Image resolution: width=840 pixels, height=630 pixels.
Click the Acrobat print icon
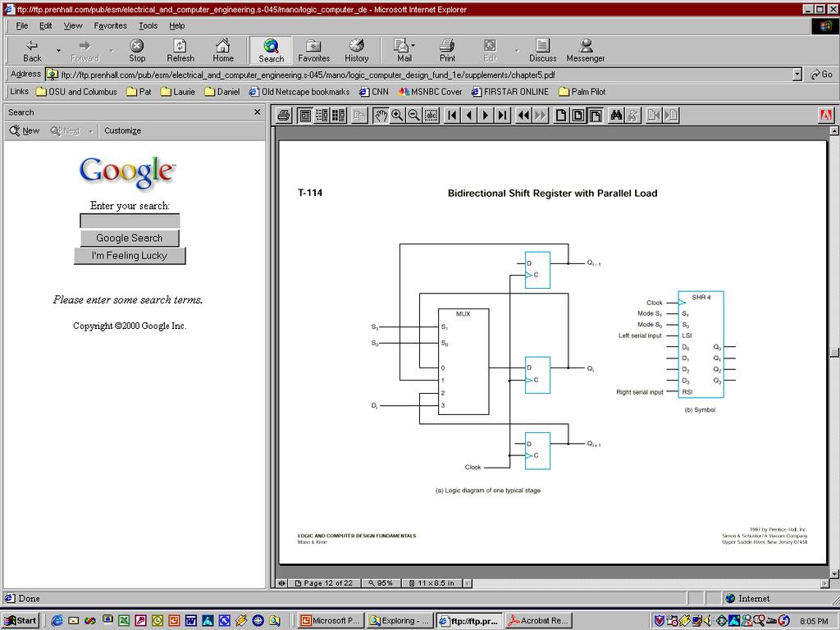tap(284, 116)
